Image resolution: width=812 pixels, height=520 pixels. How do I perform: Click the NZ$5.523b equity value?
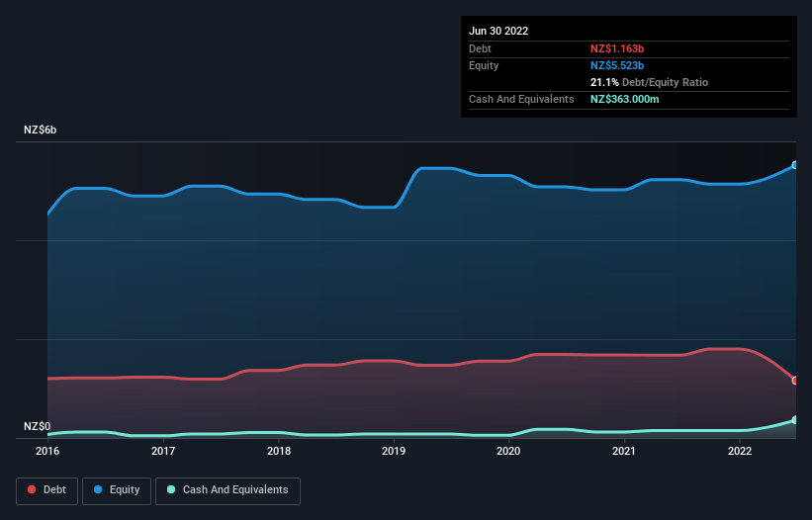pos(617,65)
